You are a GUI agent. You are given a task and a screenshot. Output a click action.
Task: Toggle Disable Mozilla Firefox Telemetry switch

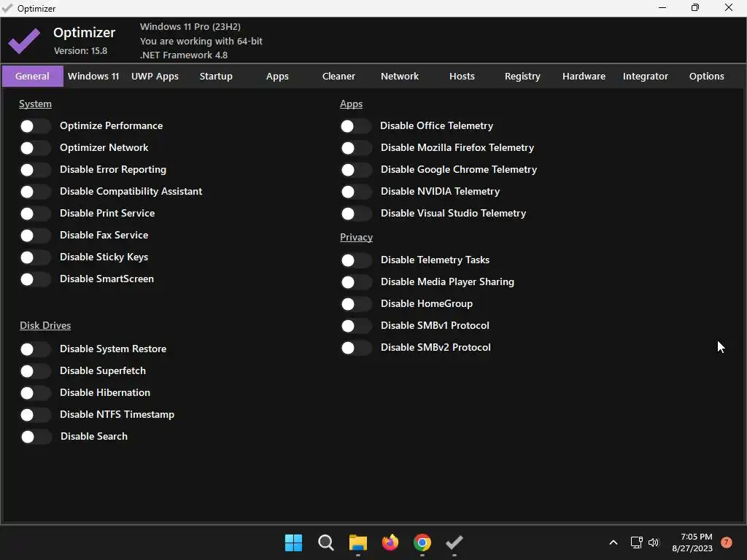(x=356, y=147)
